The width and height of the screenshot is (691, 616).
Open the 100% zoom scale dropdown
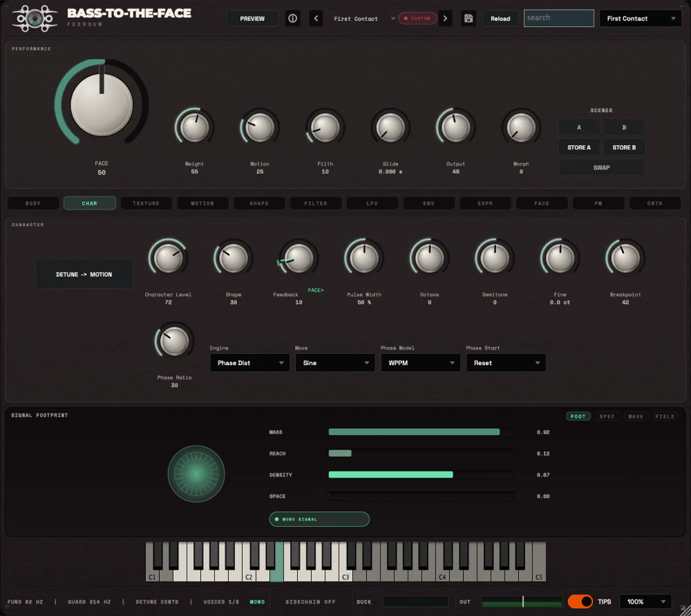645,601
